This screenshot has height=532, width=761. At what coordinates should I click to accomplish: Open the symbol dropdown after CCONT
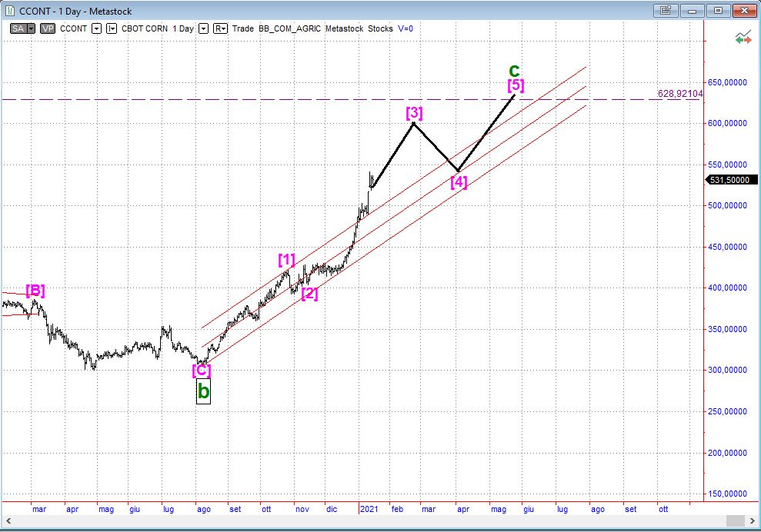click(97, 28)
